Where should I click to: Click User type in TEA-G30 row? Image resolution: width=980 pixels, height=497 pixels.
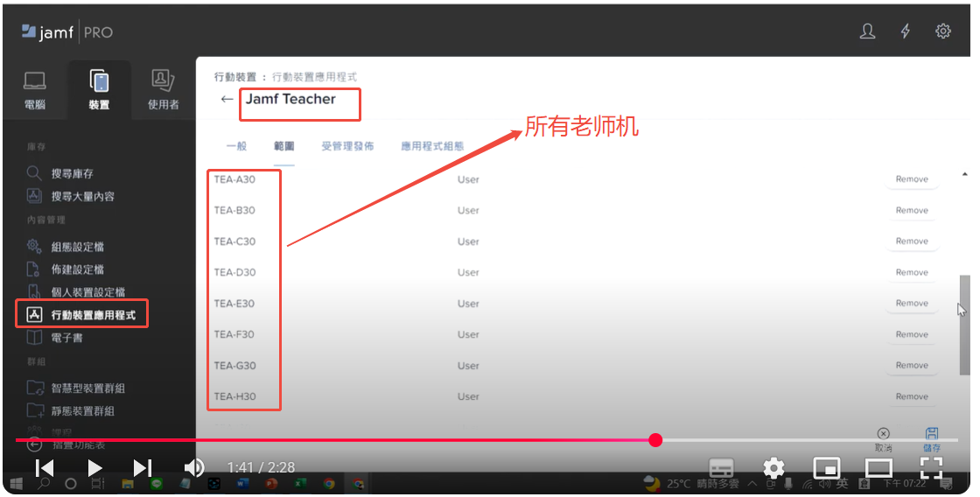pyautogui.click(x=468, y=366)
